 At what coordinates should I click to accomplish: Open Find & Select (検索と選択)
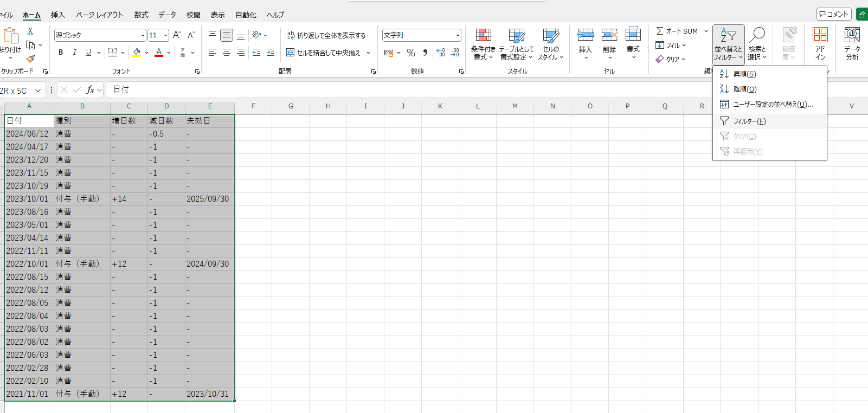tap(757, 44)
